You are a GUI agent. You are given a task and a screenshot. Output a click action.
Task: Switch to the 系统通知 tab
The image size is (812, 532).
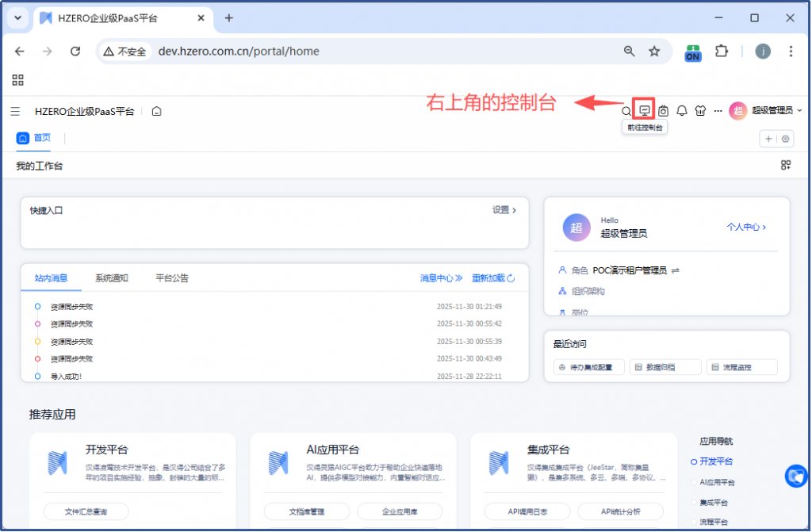tap(111, 278)
